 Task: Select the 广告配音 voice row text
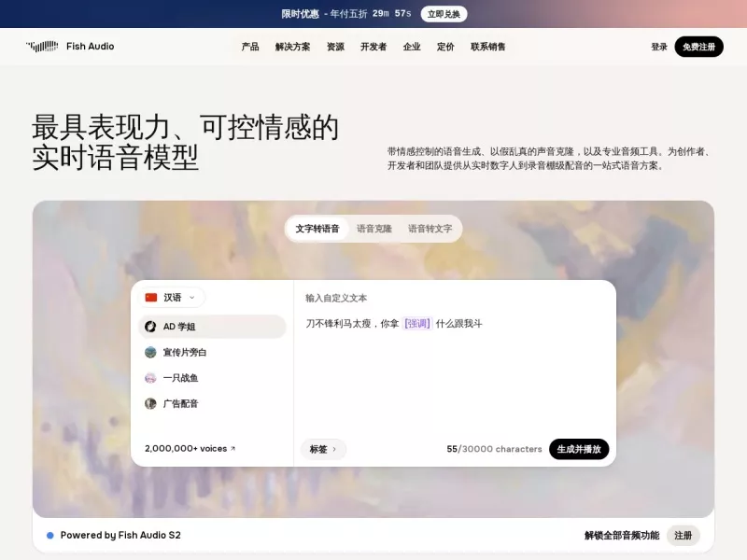point(180,403)
